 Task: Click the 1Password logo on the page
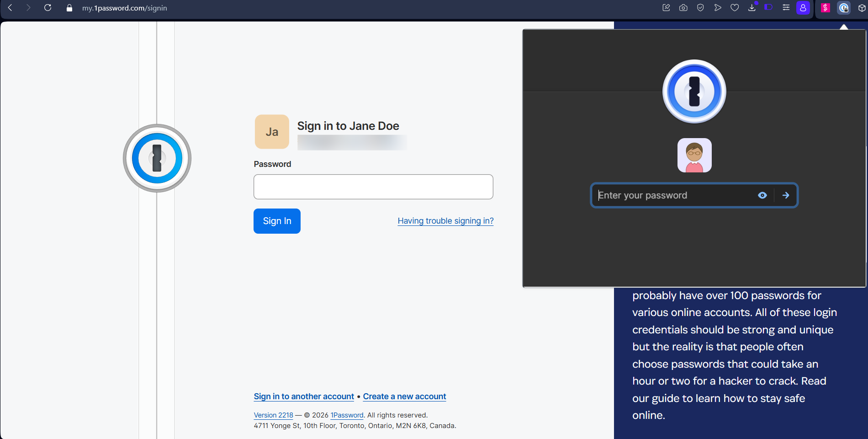click(157, 158)
